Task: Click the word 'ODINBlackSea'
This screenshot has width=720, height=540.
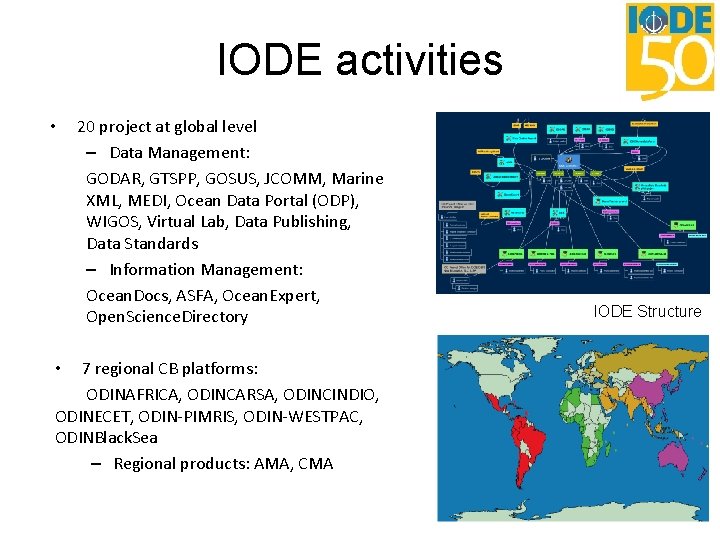Action: click(x=106, y=438)
